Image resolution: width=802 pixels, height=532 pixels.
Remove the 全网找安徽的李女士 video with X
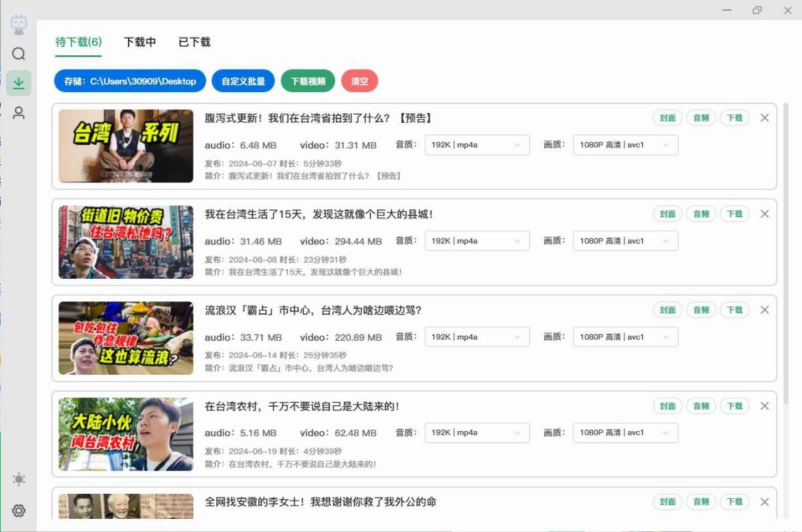(764, 502)
